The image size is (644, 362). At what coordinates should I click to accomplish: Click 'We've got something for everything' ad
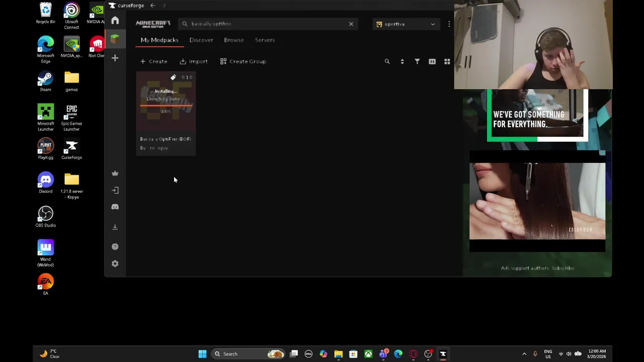point(537,116)
